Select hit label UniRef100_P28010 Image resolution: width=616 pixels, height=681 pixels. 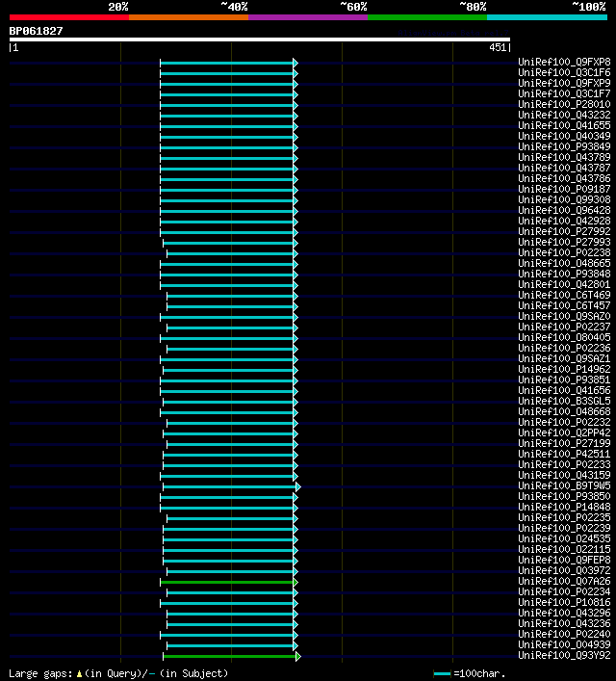[x=564, y=104]
